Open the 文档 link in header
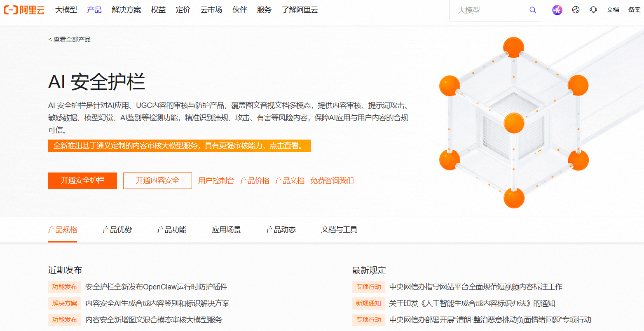Viewport: 644px width, 331px height. pyautogui.click(x=613, y=10)
